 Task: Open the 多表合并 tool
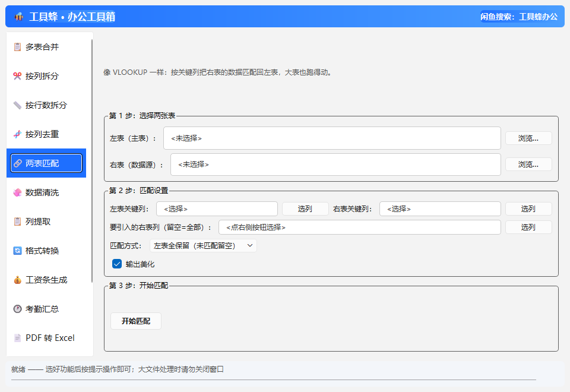click(46, 47)
